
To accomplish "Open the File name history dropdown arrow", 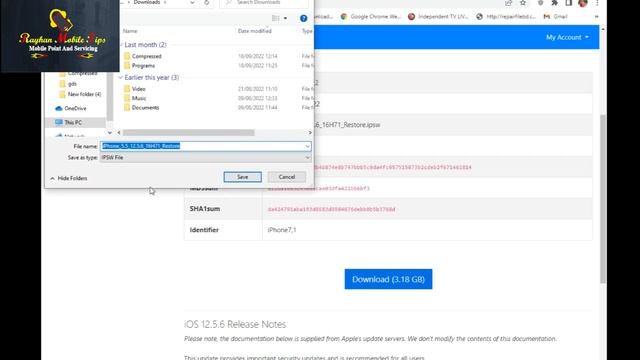I will [307, 146].
